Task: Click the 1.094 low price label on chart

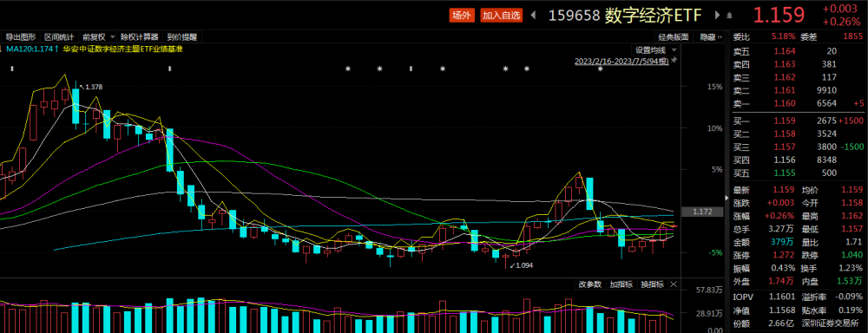Action: tap(523, 265)
